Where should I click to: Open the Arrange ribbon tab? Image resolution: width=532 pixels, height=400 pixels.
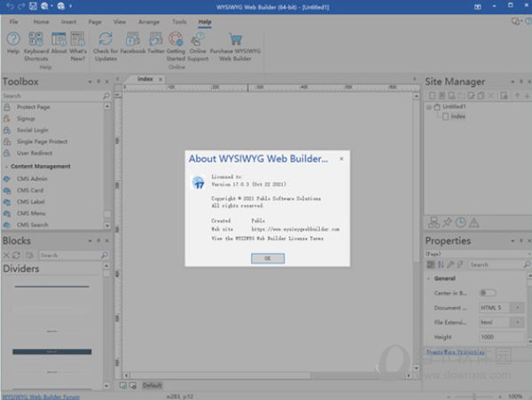point(149,21)
